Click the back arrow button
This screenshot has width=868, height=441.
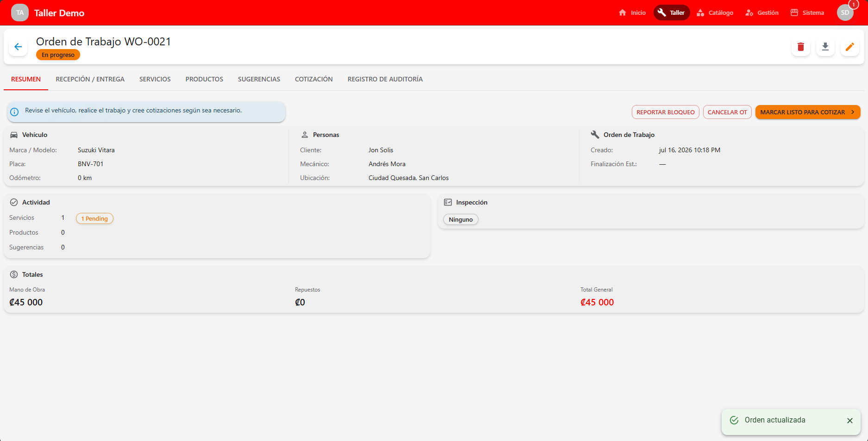point(18,47)
